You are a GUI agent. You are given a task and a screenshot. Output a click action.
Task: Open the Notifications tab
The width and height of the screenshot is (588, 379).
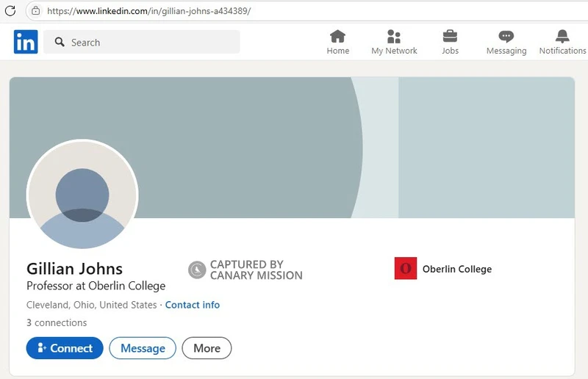click(x=562, y=43)
